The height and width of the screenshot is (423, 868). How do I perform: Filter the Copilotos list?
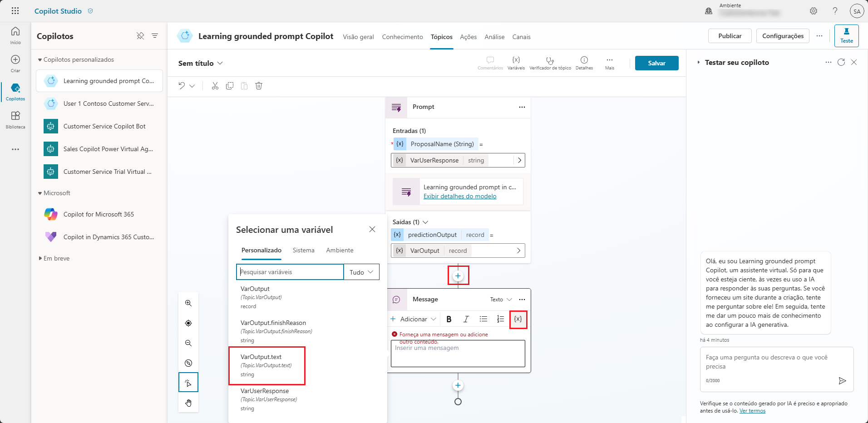coord(155,36)
